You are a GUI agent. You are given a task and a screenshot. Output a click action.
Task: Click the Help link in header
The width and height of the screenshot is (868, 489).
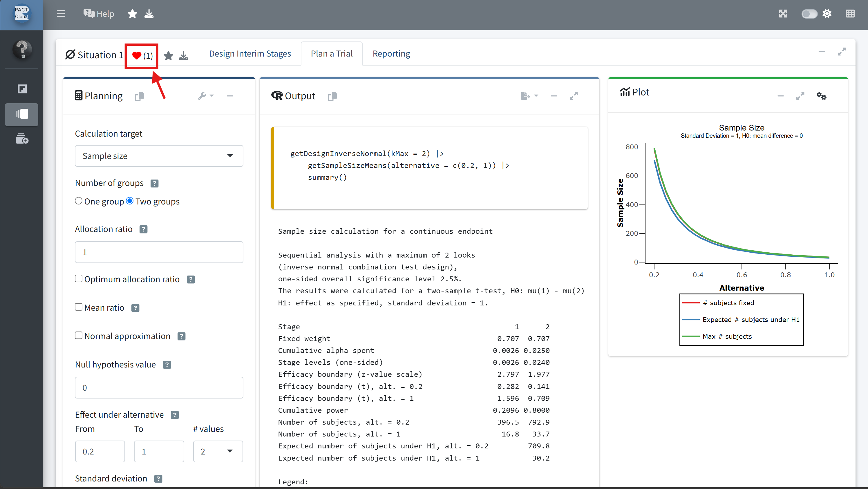[x=98, y=14]
